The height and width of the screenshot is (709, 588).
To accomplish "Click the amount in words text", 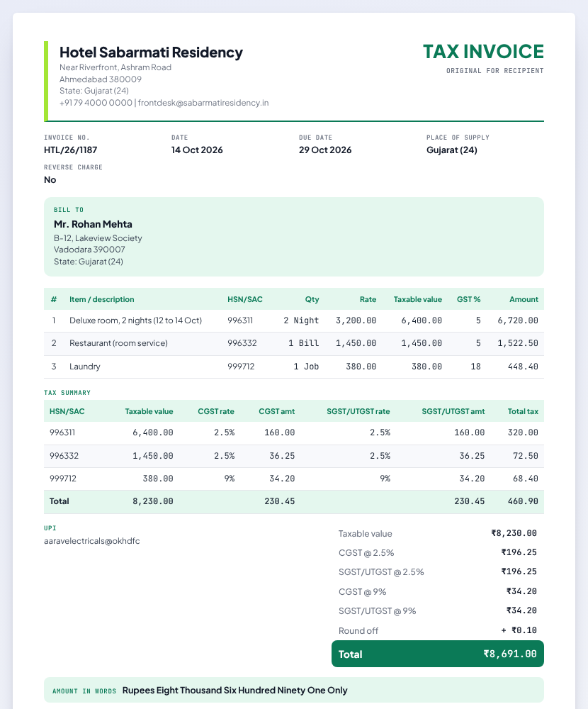I will pos(235,691).
